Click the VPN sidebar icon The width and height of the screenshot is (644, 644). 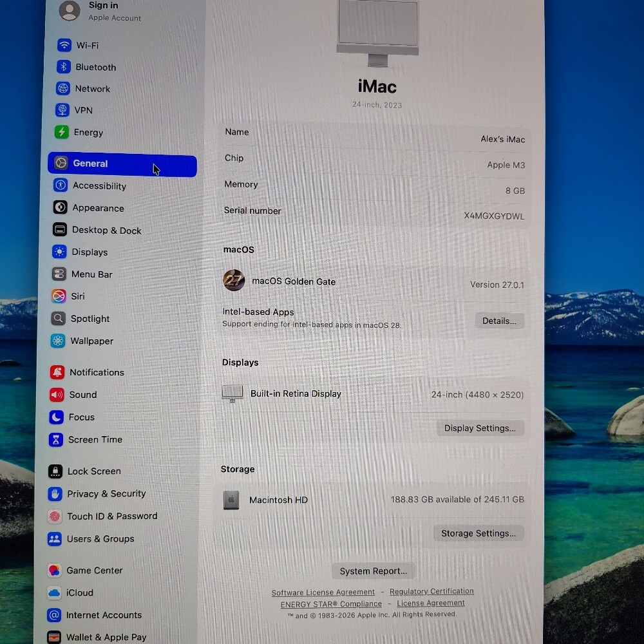pyautogui.click(x=62, y=109)
